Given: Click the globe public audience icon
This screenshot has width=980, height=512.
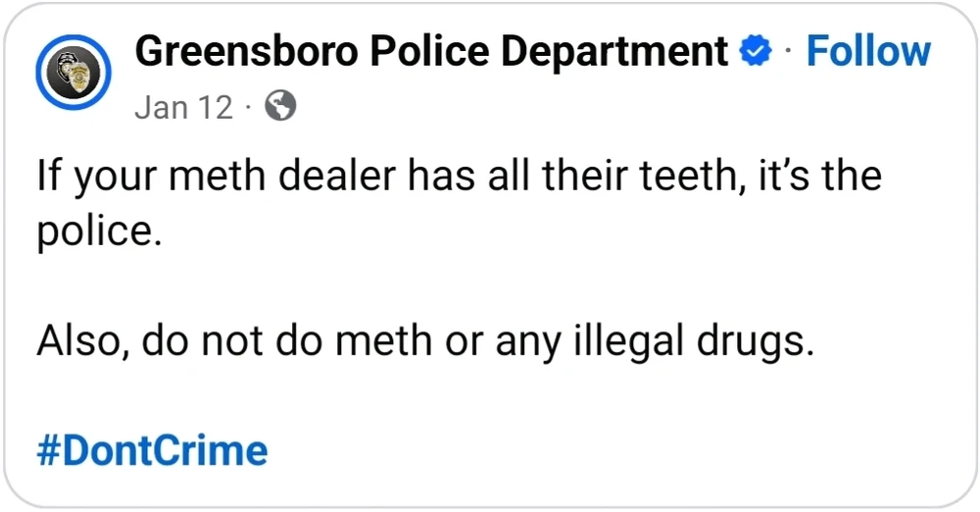Looking at the screenshot, I should click(x=279, y=106).
